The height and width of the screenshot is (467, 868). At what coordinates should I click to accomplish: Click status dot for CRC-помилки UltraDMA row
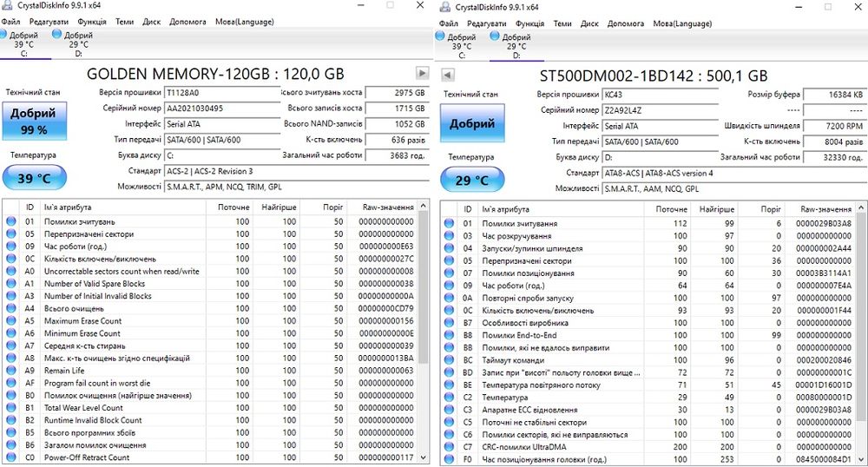tap(449, 447)
